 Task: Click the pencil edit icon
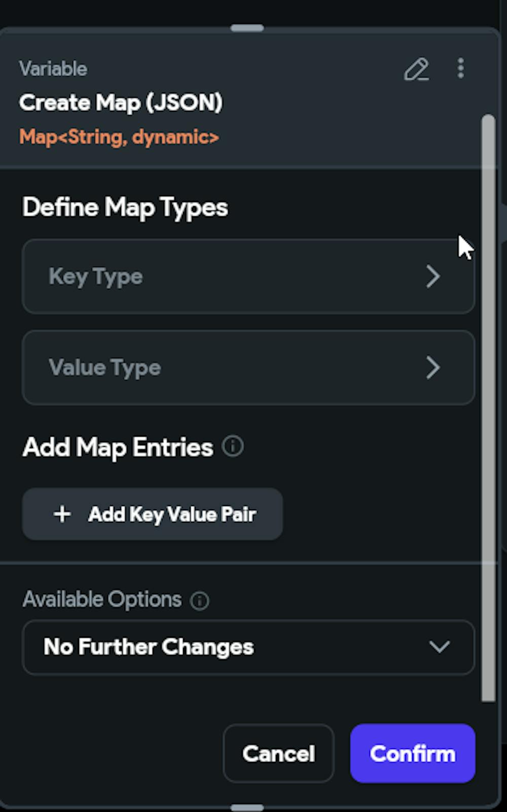[416, 69]
